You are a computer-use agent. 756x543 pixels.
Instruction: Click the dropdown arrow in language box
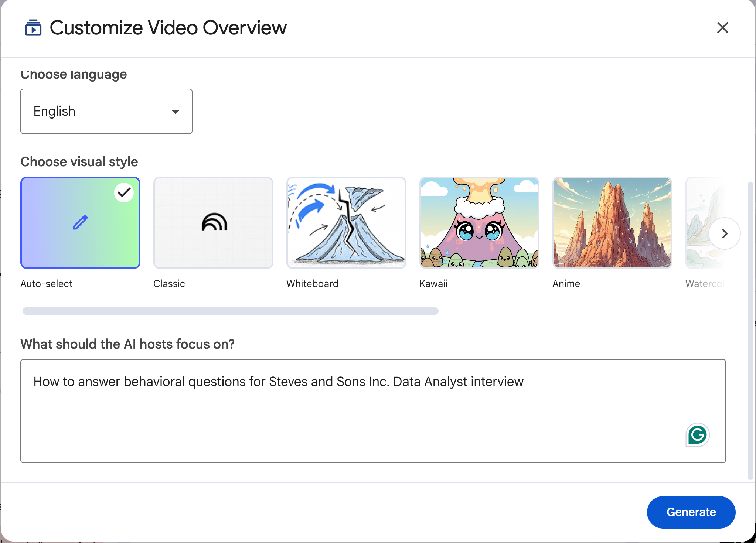(176, 112)
